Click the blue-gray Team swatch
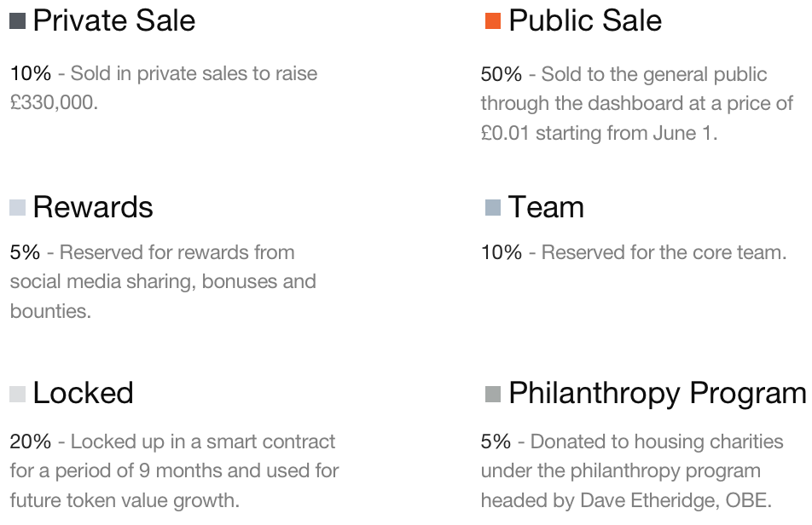 pos(493,207)
